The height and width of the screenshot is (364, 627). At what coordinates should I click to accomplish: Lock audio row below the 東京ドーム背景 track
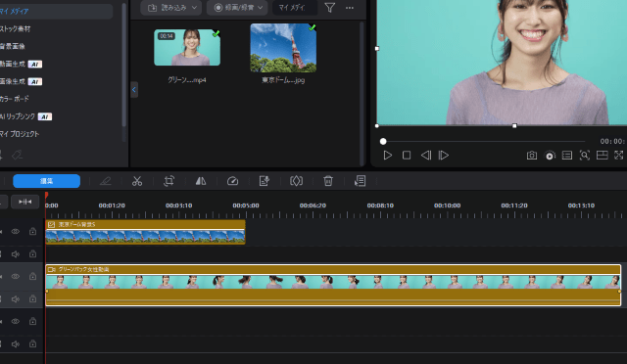32,254
